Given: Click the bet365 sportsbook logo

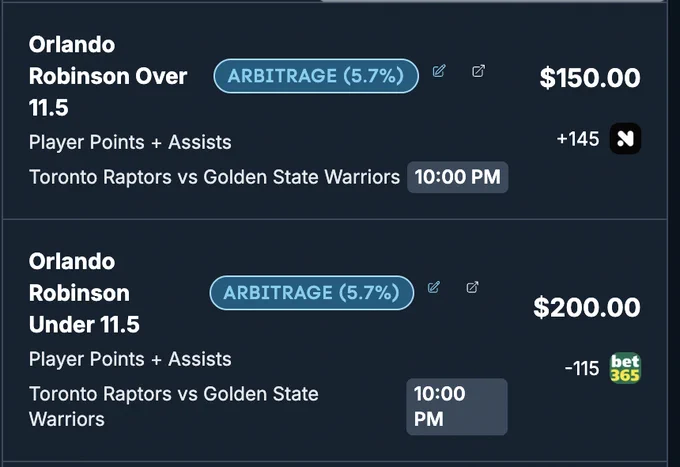Looking at the screenshot, I should [625, 368].
